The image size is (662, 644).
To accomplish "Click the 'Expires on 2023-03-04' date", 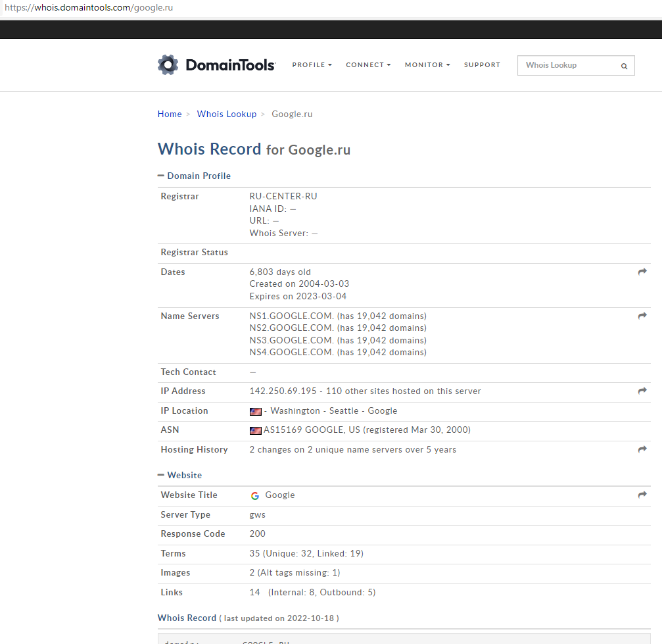I will click(x=298, y=296).
